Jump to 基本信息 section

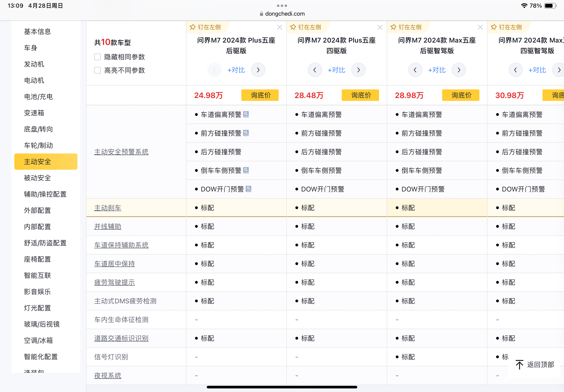click(x=37, y=32)
